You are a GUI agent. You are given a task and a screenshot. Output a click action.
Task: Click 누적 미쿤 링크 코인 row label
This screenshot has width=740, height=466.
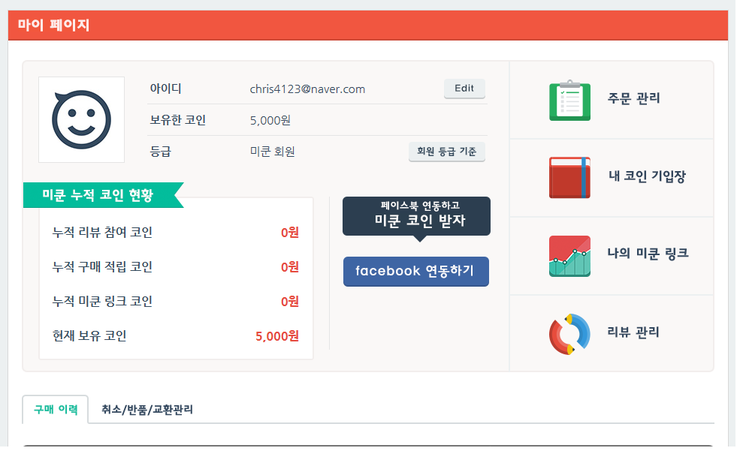(x=102, y=301)
